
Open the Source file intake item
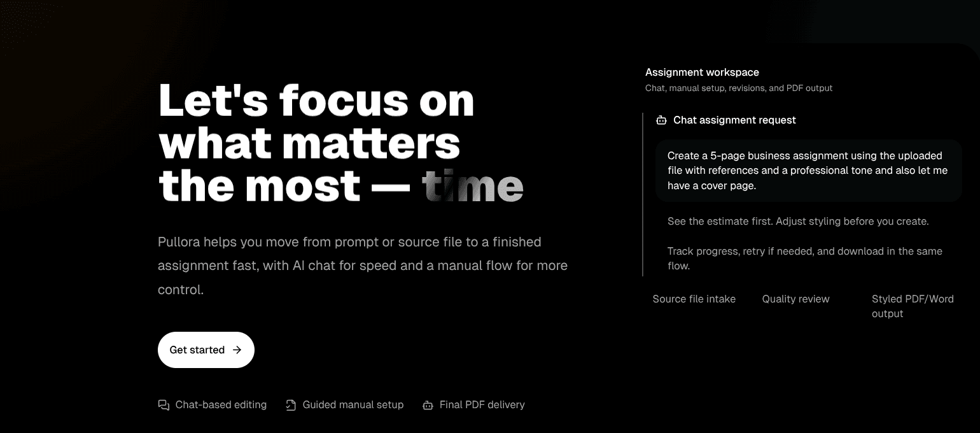[x=694, y=299]
